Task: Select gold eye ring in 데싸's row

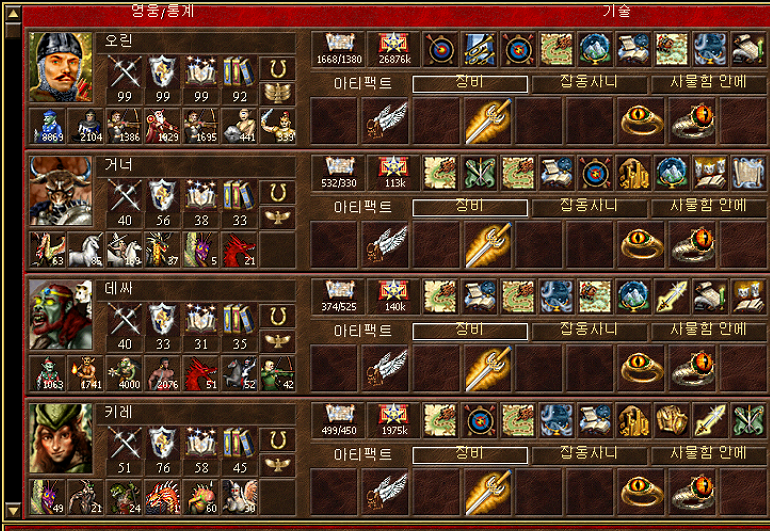Action: (x=641, y=368)
